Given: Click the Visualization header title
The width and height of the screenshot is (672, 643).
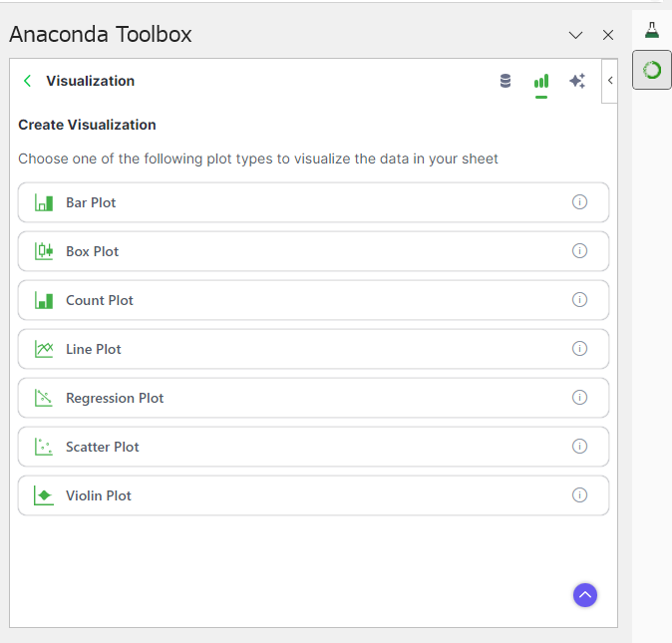Looking at the screenshot, I should pyautogui.click(x=91, y=81).
